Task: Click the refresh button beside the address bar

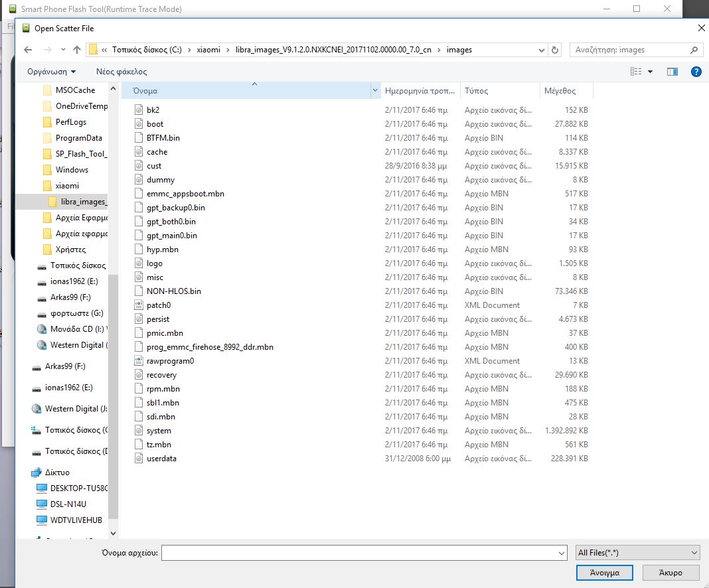Action: (555, 50)
